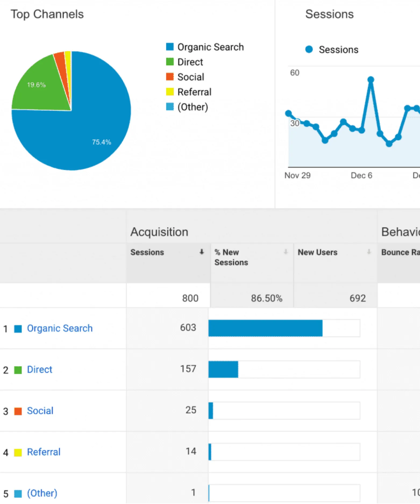Click the Behavior section header

coord(400,232)
